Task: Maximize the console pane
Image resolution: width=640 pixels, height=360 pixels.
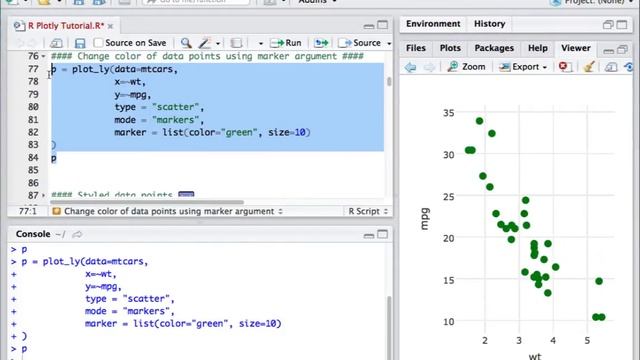Action: pyautogui.click(x=382, y=234)
